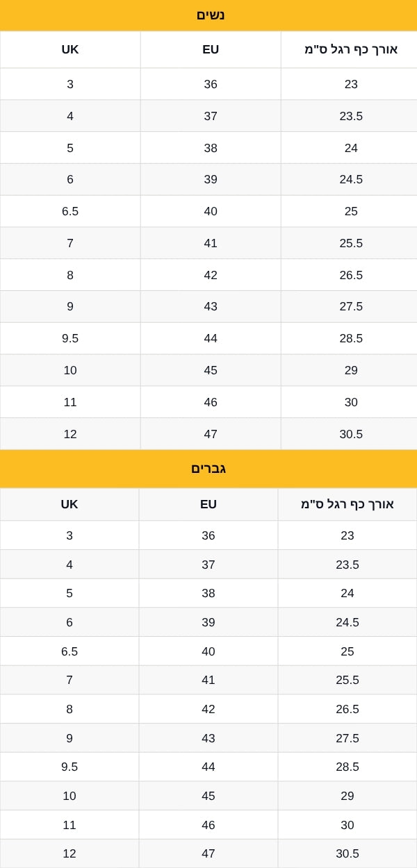Click EU size 47 in the men's table

click(208, 853)
